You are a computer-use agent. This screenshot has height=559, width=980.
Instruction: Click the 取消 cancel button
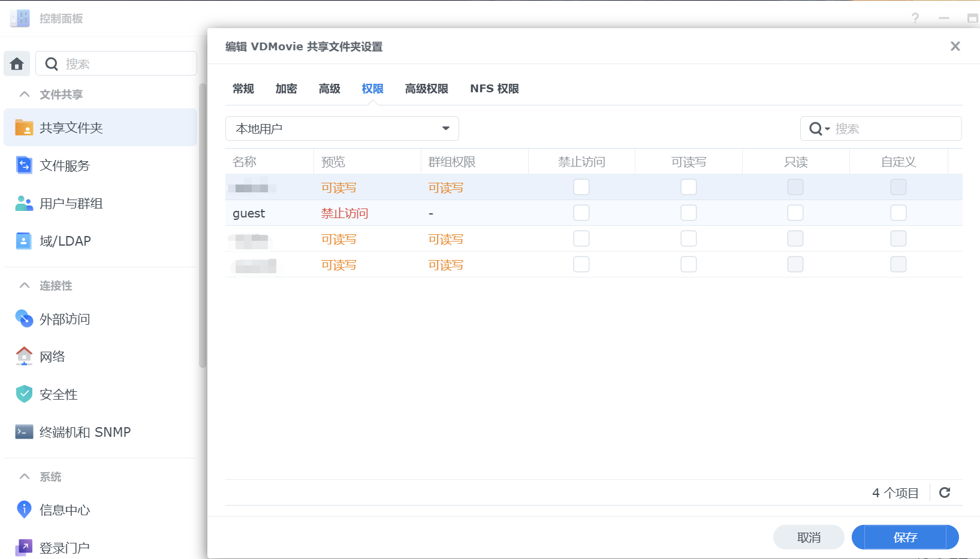[809, 537]
